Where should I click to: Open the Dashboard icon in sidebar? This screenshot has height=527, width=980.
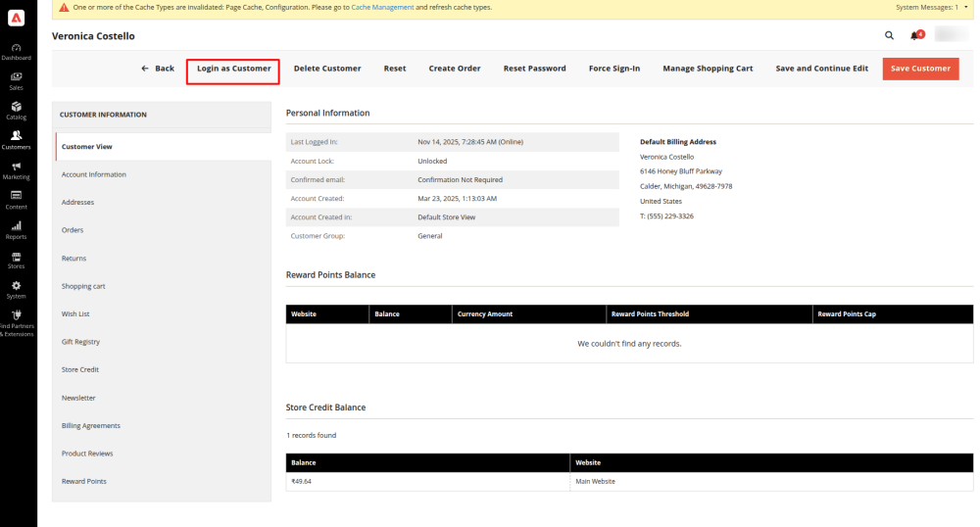[17, 49]
